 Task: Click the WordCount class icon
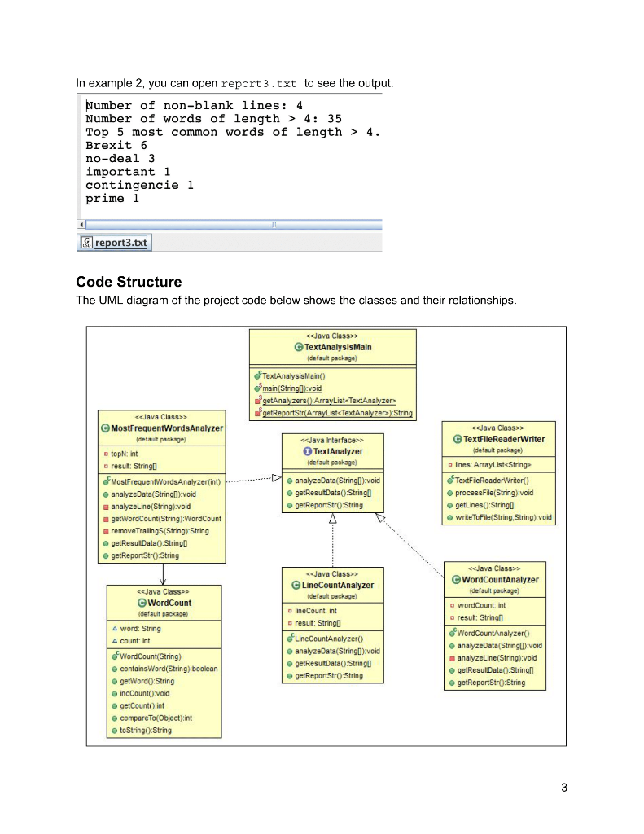pyautogui.click(x=142, y=603)
